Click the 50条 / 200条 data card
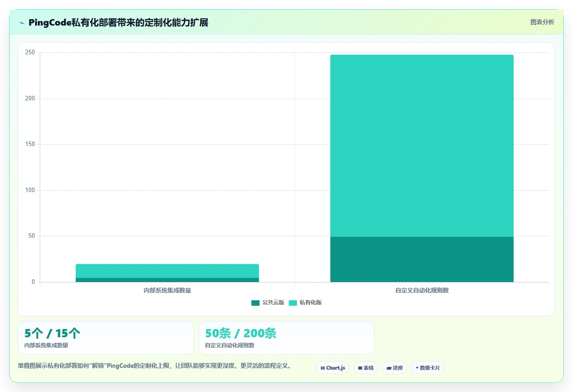 pyautogui.click(x=286, y=338)
